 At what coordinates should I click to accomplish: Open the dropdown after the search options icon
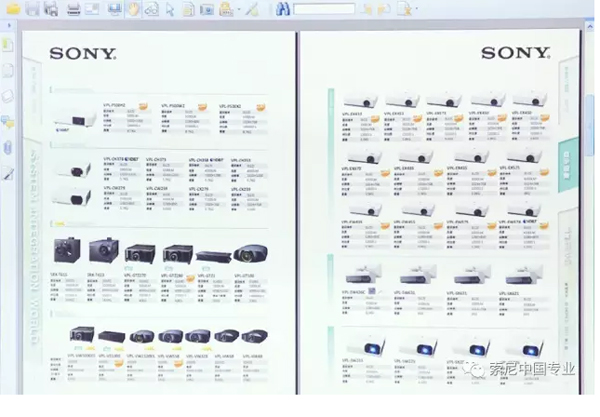[x=417, y=8]
